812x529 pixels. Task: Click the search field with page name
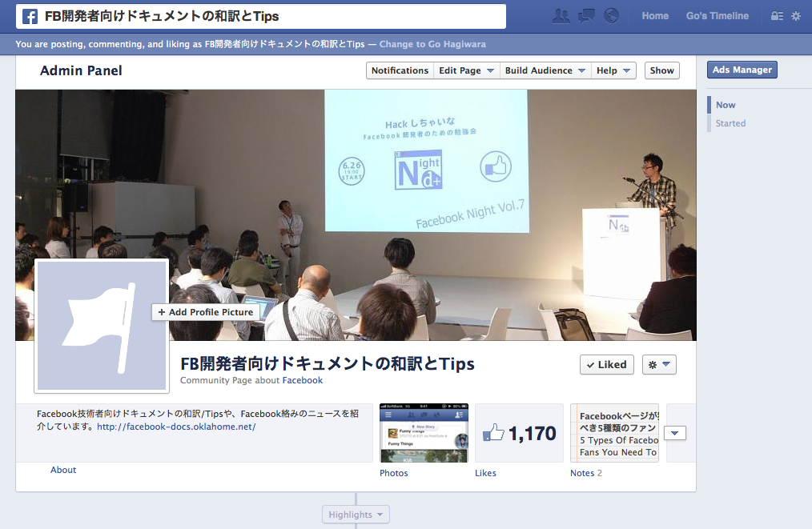pyautogui.click(x=261, y=17)
